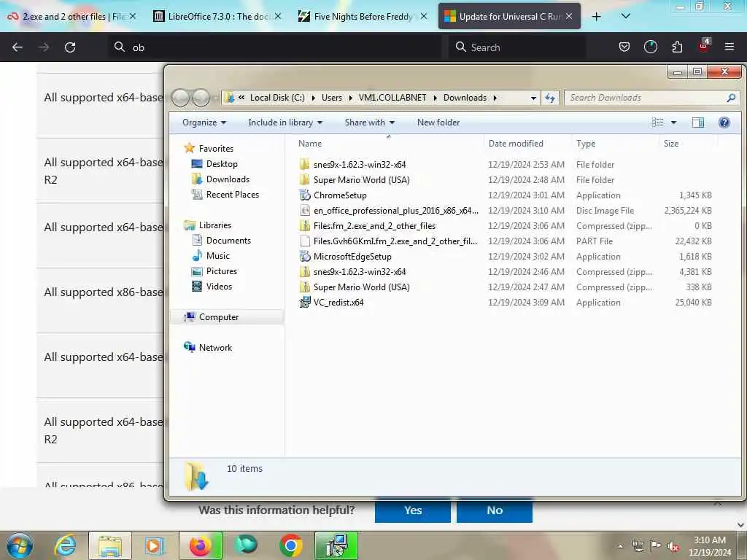Reload the Firefox page
Image resolution: width=747 pixels, height=560 pixels.
pyautogui.click(x=70, y=47)
